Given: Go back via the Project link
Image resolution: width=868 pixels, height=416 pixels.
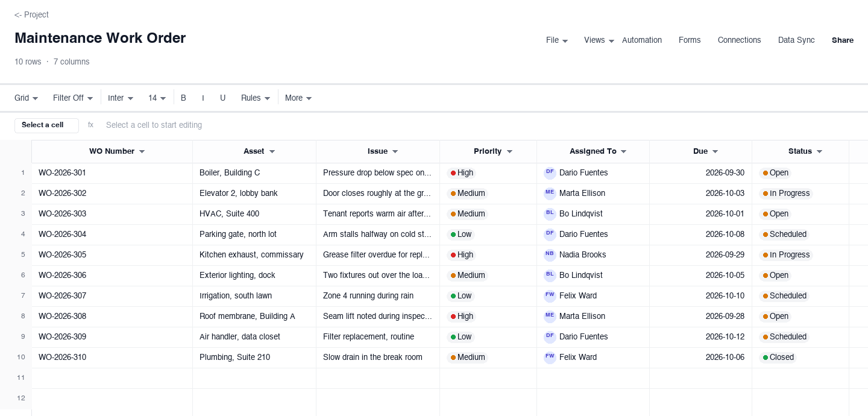Looking at the screenshot, I should tap(31, 14).
